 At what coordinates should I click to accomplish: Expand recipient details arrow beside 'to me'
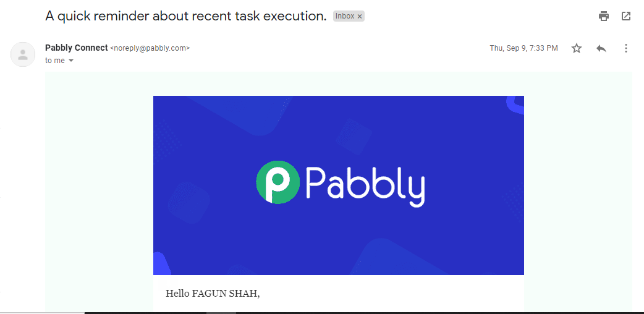(70, 61)
